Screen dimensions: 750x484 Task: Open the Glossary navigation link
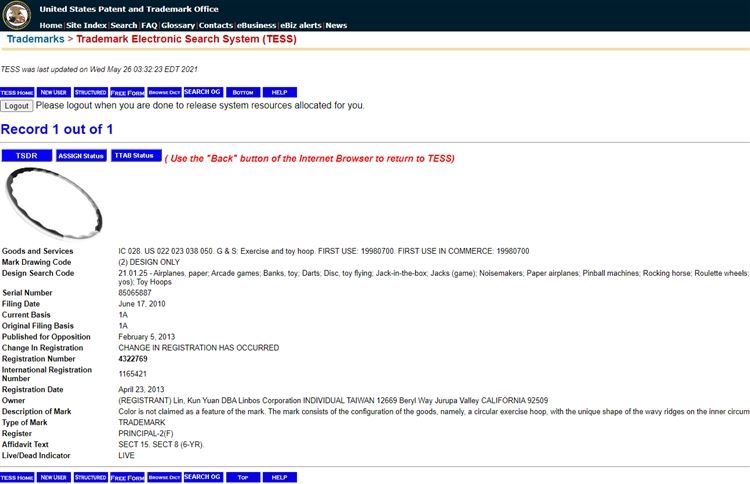pos(178,25)
